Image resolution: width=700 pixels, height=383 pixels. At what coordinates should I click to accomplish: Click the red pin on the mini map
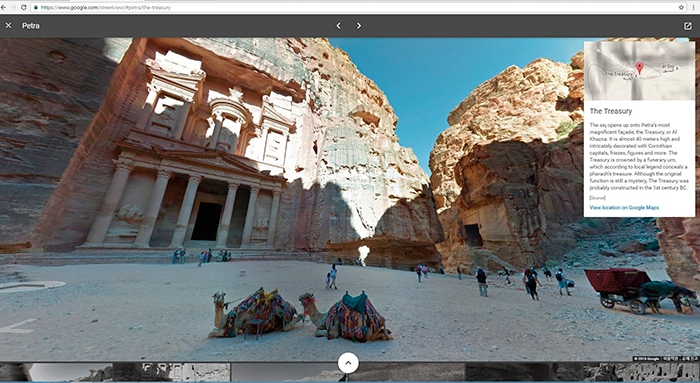coord(639,68)
